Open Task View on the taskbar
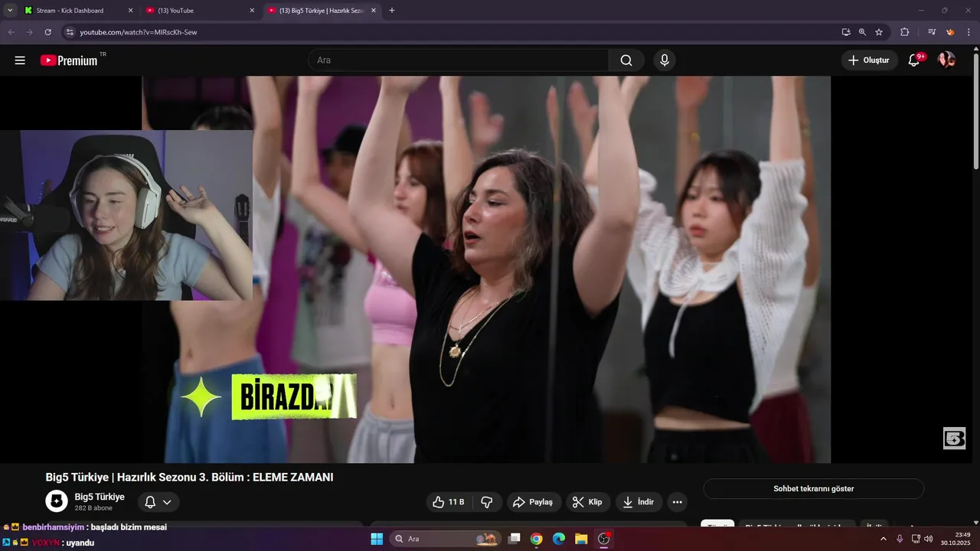The width and height of the screenshot is (980, 551). click(514, 539)
